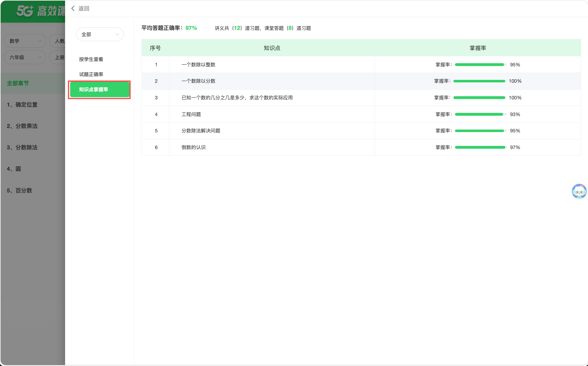Viewport: 588px width, 366px height.
Task: Open chapter 5、百分数
Action: point(19,191)
